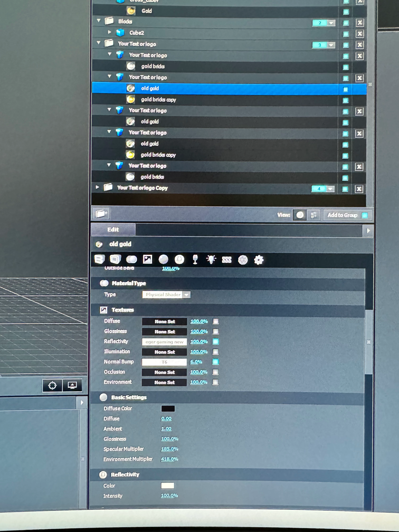Select the gold bricks copy material

tap(158, 100)
